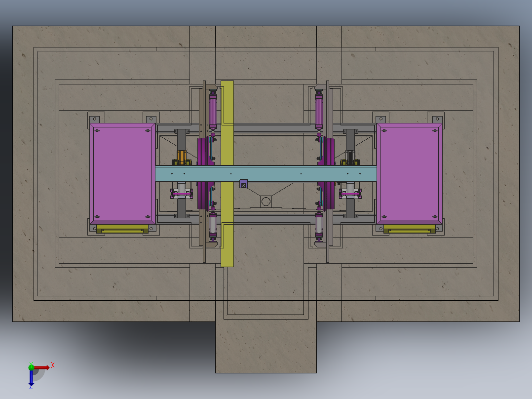Select the upper-right pink pneumatic cylinder

coord(319,111)
